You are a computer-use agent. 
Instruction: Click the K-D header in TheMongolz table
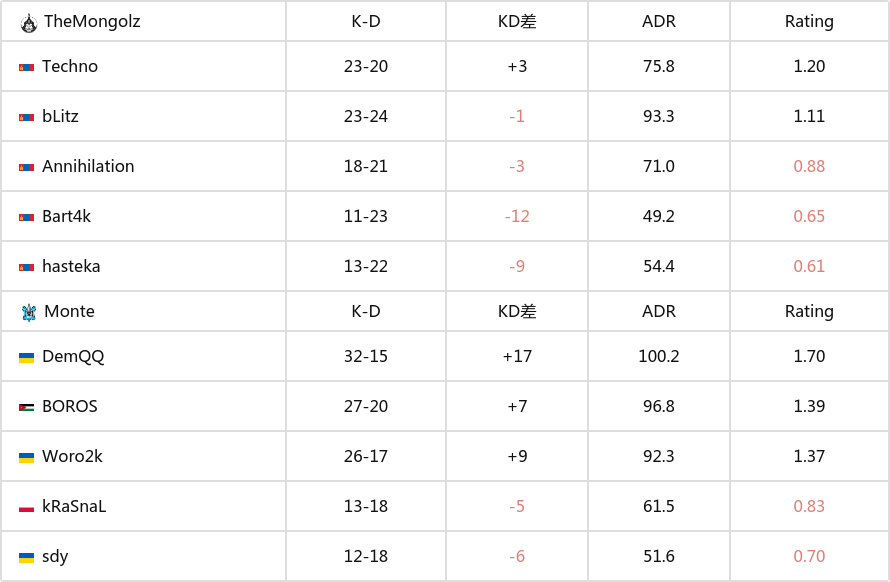(366, 22)
